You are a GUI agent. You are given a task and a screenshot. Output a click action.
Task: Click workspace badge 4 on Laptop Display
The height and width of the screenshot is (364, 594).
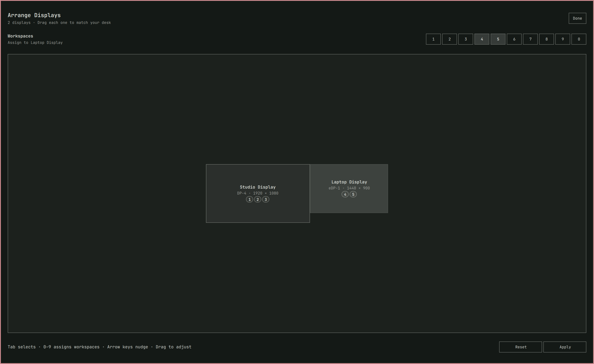coord(345,194)
